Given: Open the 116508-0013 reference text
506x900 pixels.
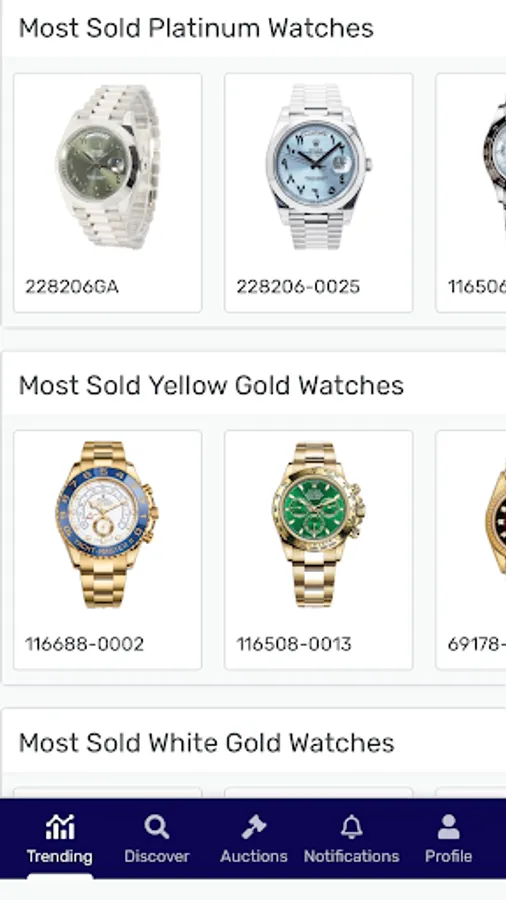Looking at the screenshot, I should [294, 644].
